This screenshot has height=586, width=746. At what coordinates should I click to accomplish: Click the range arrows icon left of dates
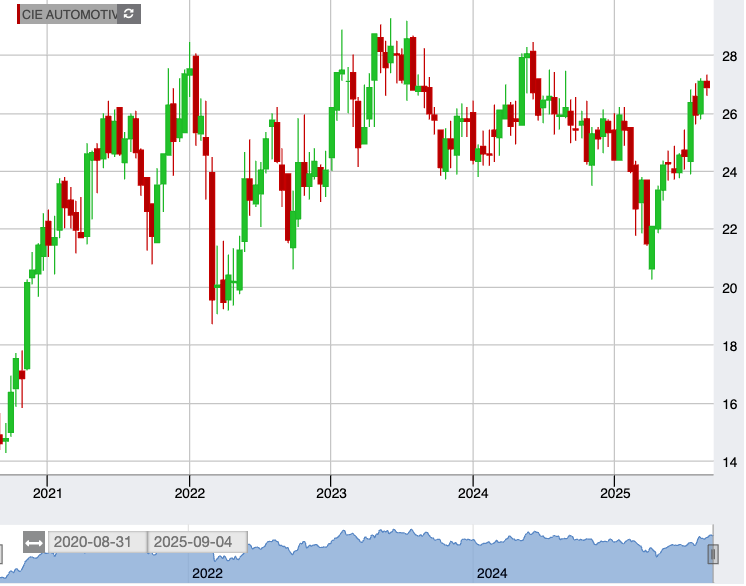34,543
